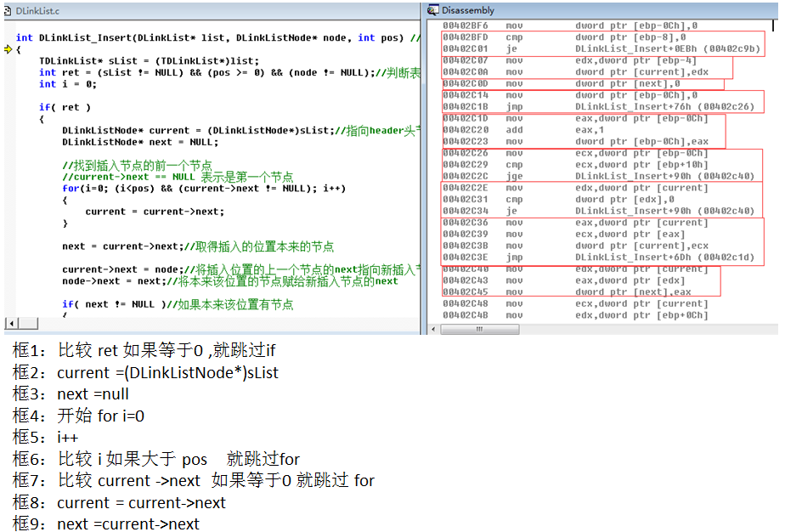Select the DLinkList.c window title
785x532 pixels.
pyautogui.click(x=37, y=10)
